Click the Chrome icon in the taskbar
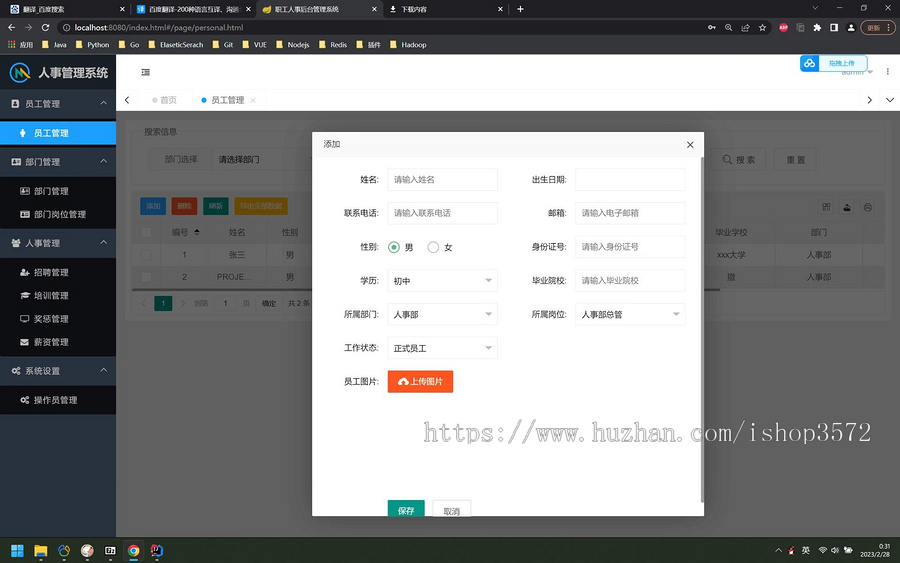Viewport: 900px width, 563px height. 133,550
